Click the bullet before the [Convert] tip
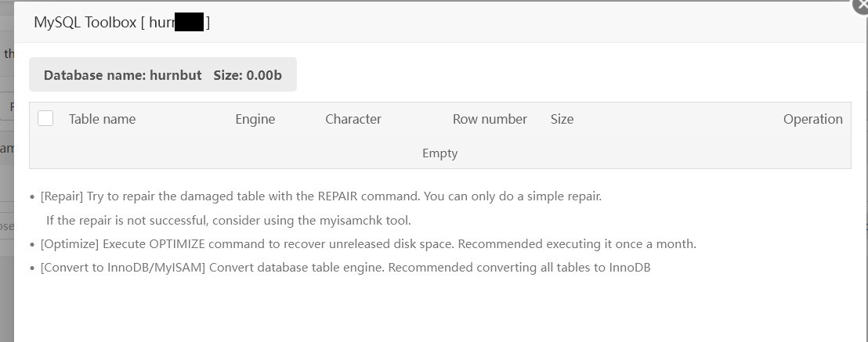The width and height of the screenshot is (868, 342). (32, 268)
